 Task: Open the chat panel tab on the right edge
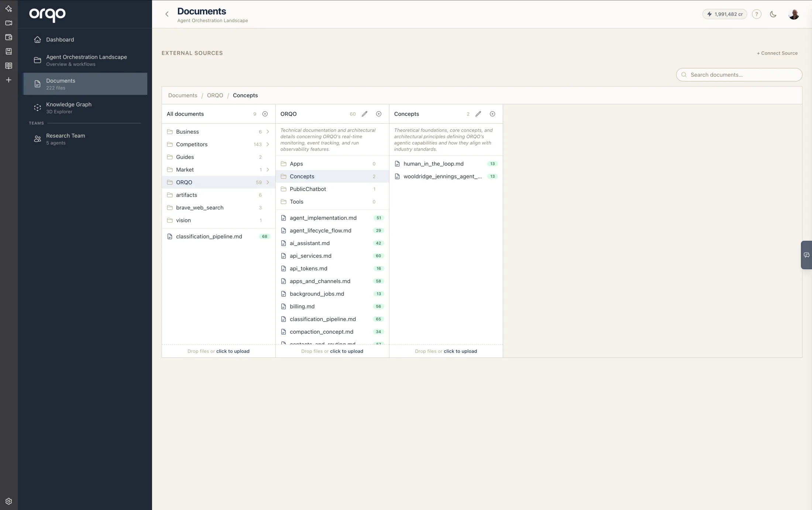point(806,255)
